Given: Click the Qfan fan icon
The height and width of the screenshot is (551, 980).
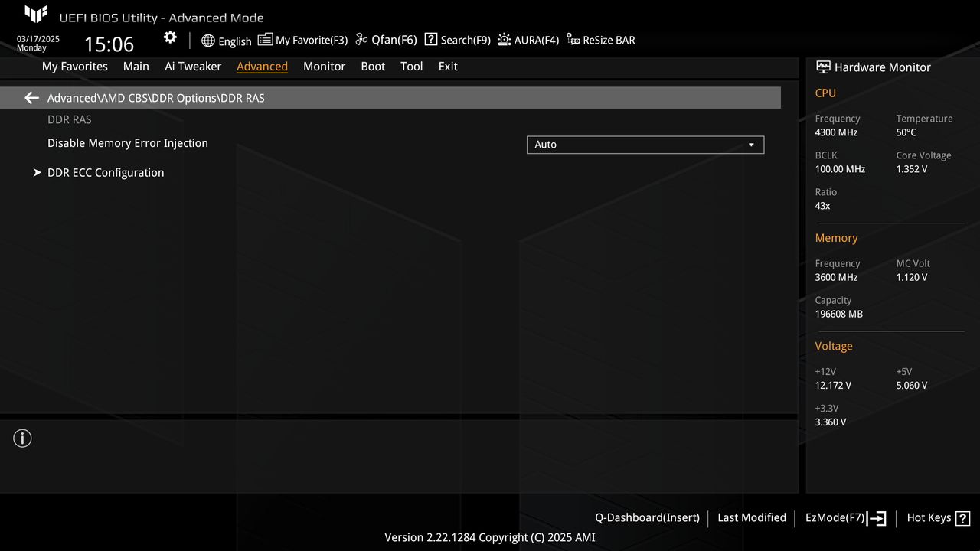Looking at the screenshot, I should (x=361, y=40).
